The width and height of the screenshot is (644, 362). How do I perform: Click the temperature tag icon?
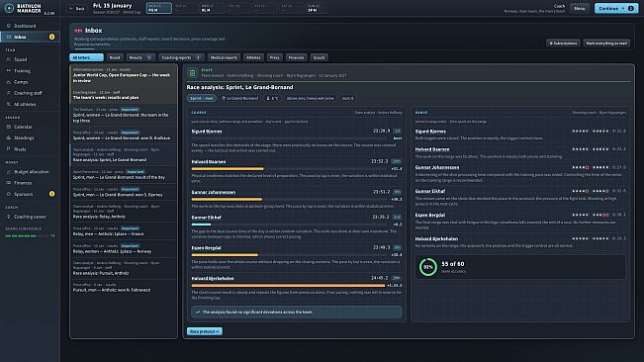(268, 99)
